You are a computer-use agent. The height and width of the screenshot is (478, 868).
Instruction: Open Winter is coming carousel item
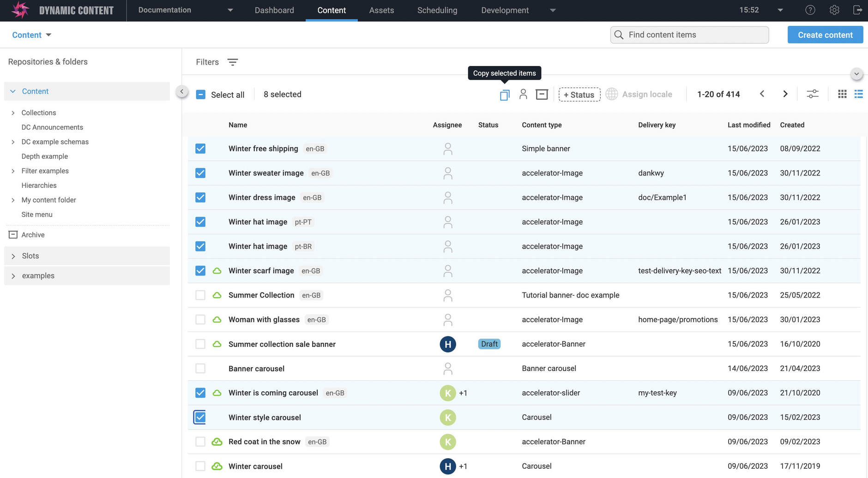[x=273, y=393]
